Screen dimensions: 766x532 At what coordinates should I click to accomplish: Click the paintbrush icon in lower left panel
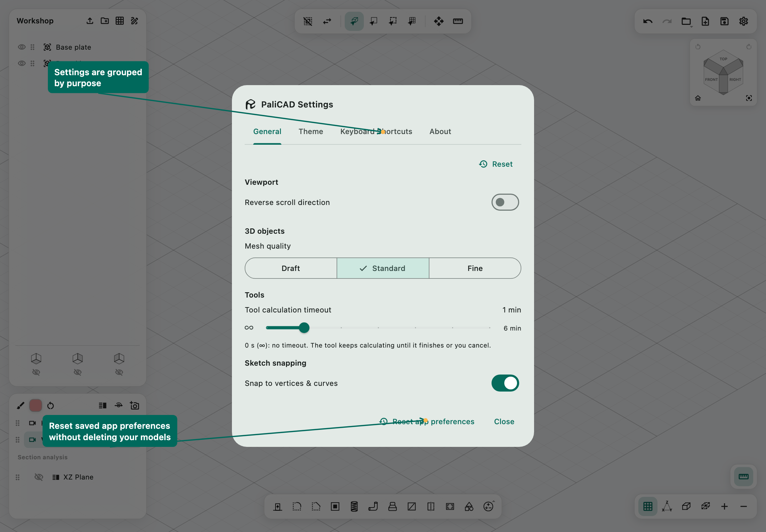[21, 405]
